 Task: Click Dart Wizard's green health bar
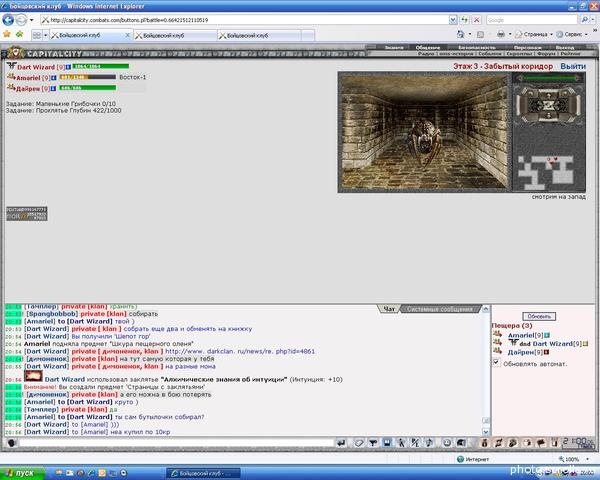coord(101,67)
